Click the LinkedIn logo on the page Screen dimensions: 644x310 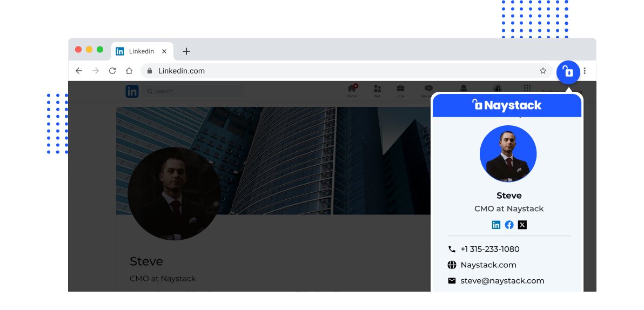[132, 91]
